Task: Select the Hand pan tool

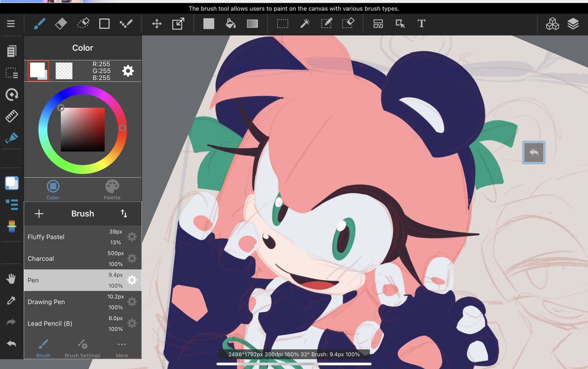Action: 11,279
